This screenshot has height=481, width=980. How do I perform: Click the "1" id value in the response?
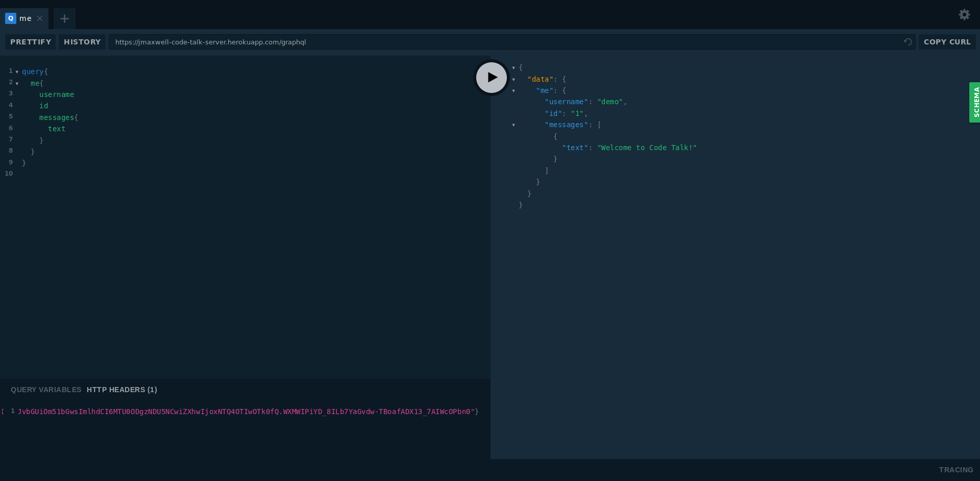point(577,113)
